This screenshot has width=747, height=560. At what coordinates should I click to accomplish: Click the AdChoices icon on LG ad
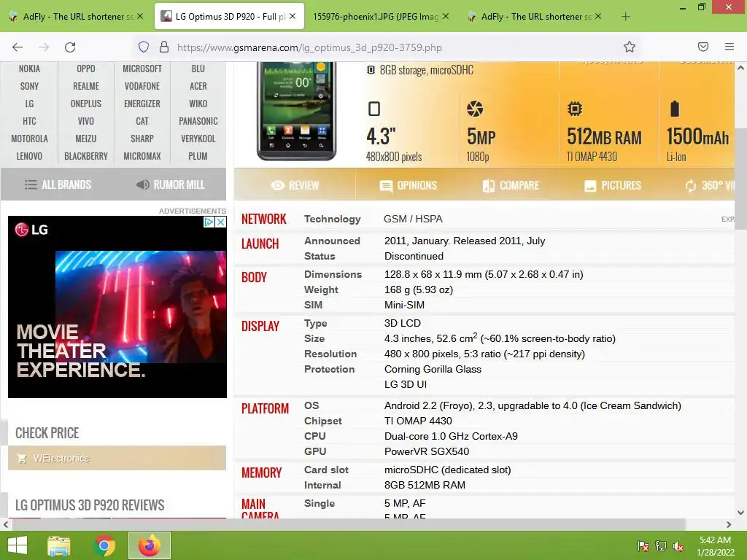pyautogui.click(x=209, y=222)
